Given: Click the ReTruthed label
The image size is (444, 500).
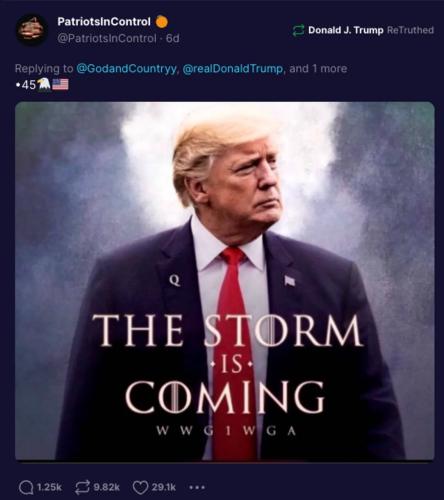Looking at the screenshot, I should pos(410,30).
